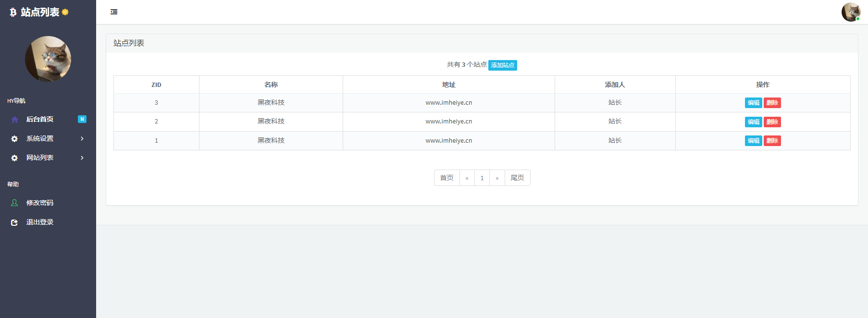Screen dimensions: 868x318
Task: Click the next page » arrow
Action: point(497,178)
